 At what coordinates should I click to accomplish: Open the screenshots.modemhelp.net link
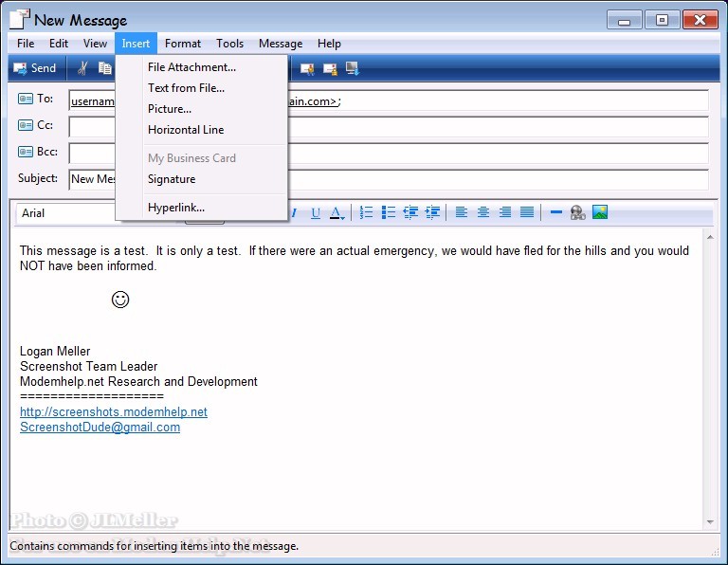(114, 412)
